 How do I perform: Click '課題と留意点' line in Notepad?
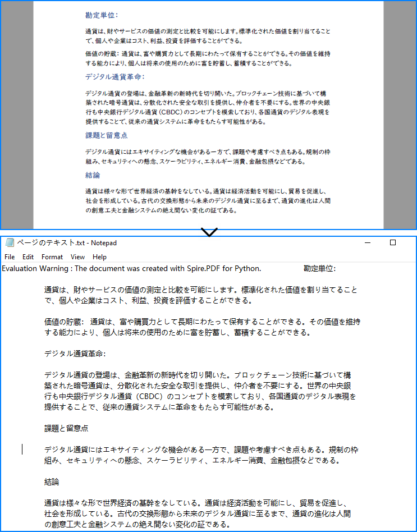point(66,428)
